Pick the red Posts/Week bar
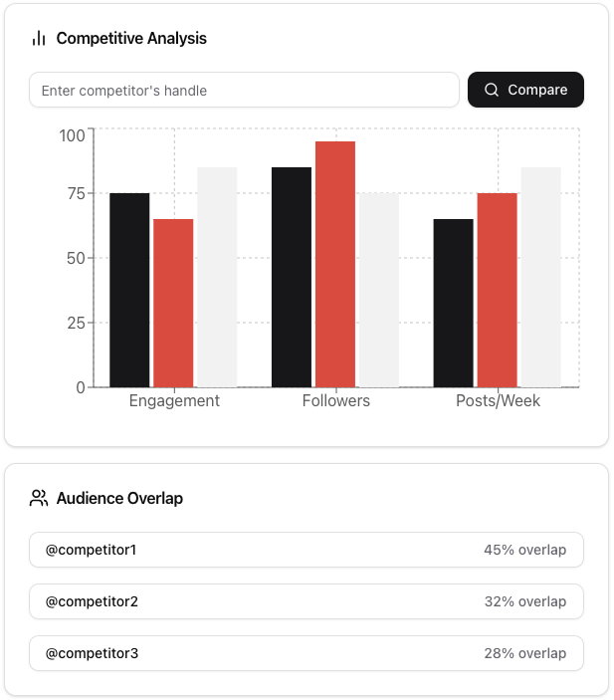Viewport: 614px width, 700px height. [497, 290]
